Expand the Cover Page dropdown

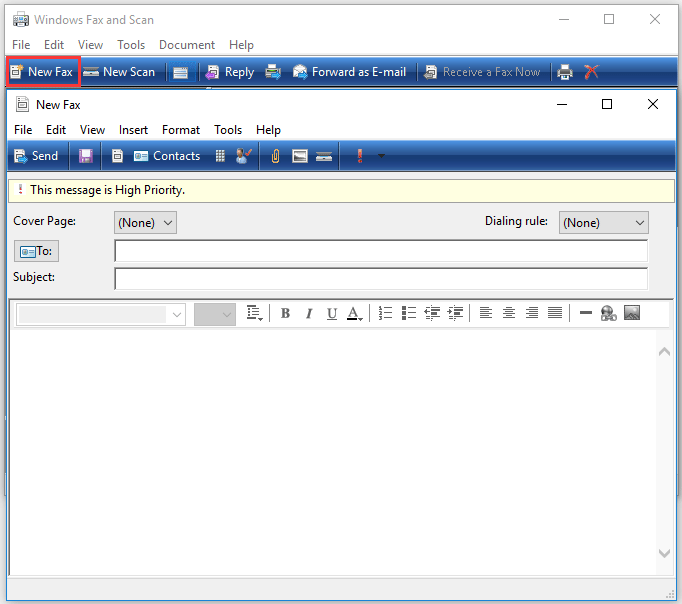pos(146,223)
